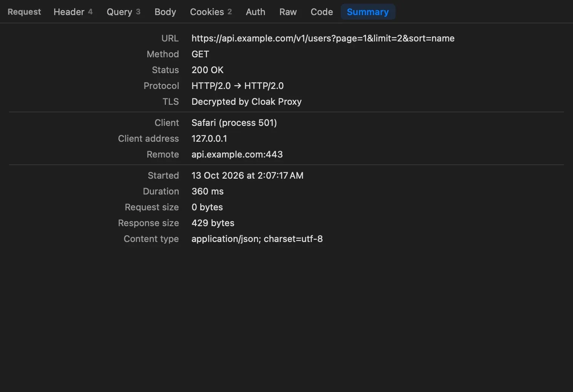Screen dimensions: 573x392
Task: Click the 'Content type' label
Action: tap(151, 239)
